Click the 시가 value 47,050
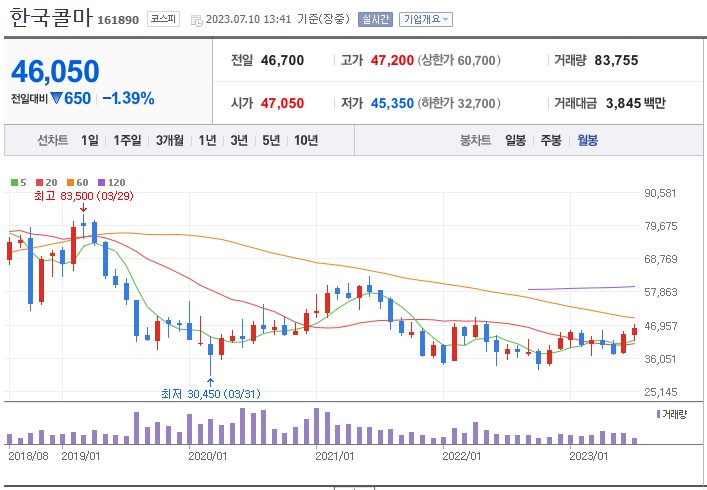Screen dimensions: 707x490 click(x=282, y=103)
